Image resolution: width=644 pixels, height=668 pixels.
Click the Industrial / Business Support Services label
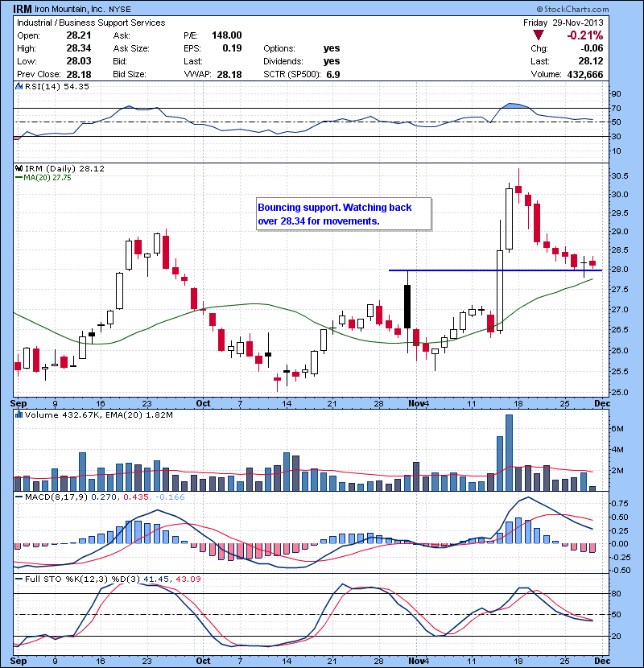click(91, 23)
